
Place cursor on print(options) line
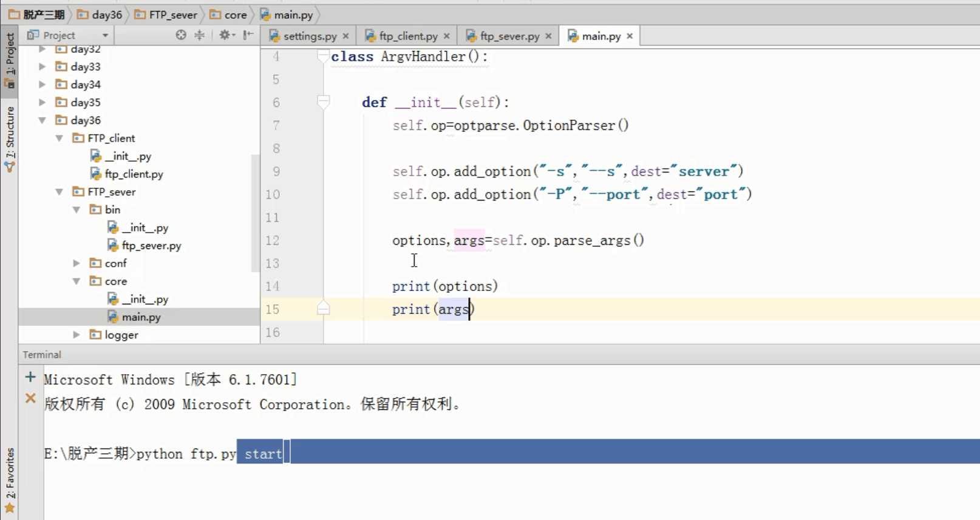pyautogui.click(x=444, y=286)
